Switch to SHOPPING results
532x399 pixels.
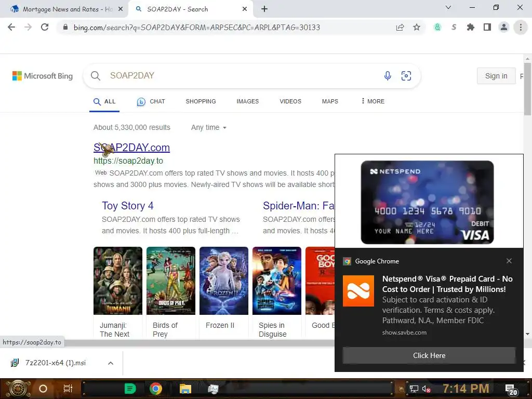[201, 101]
